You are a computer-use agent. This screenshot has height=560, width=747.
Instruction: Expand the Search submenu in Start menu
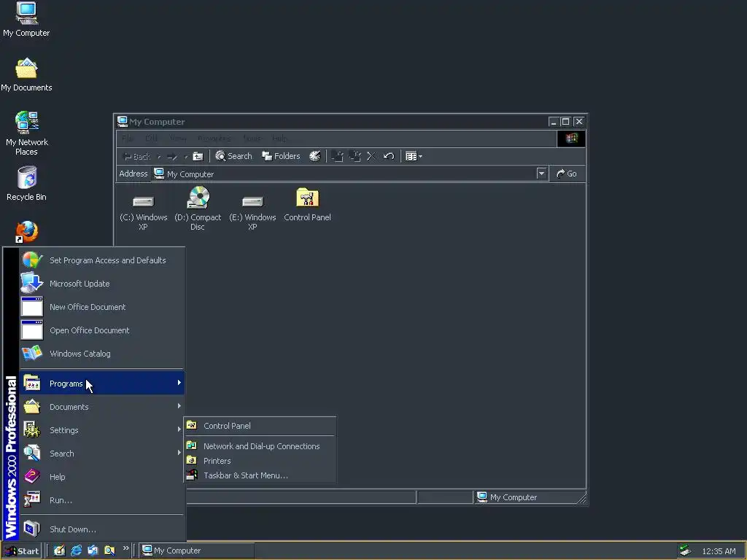tap(101, 454)
